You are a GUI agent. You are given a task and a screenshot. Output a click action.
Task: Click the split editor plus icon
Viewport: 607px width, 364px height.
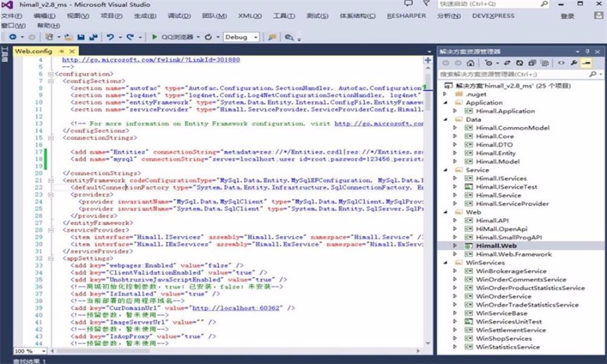coord(428,60)
